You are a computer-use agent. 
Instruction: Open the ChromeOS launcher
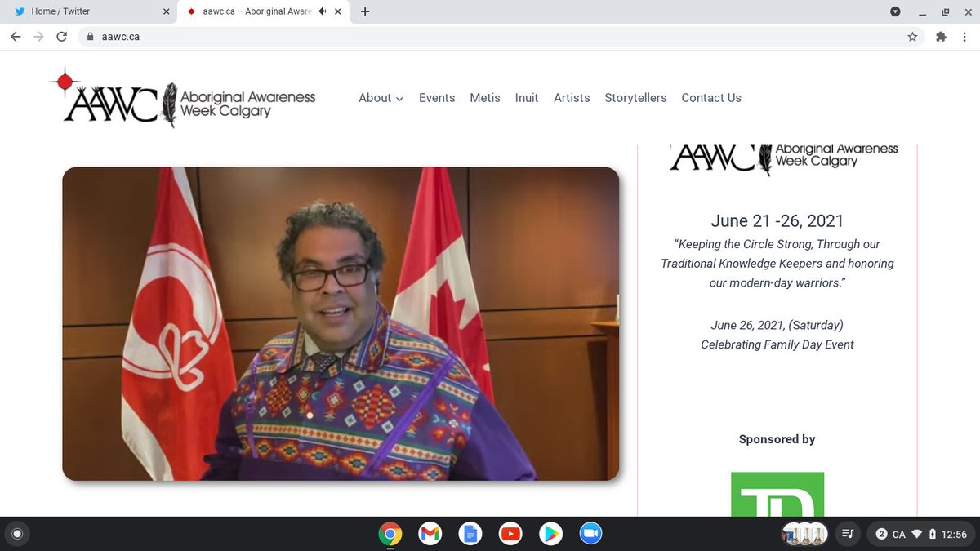(x=17, y=533)
